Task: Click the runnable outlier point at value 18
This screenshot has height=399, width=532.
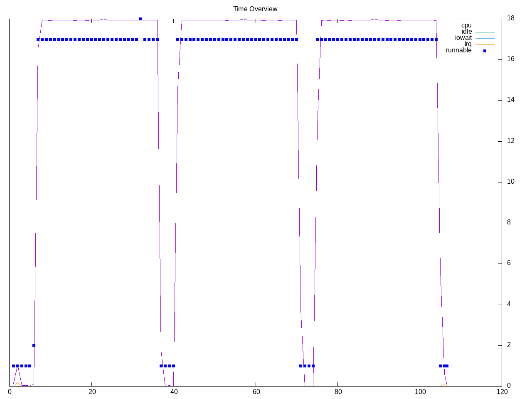Action: coord(140,19)
